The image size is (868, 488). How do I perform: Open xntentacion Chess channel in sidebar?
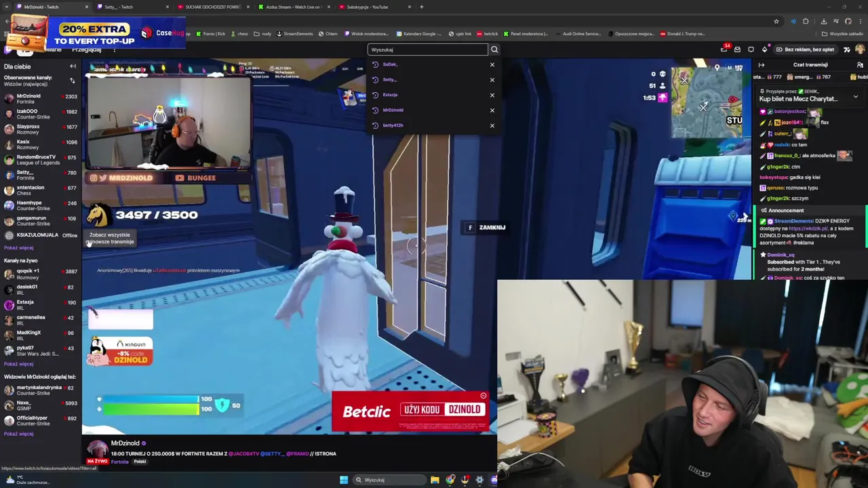click(41, 190)
